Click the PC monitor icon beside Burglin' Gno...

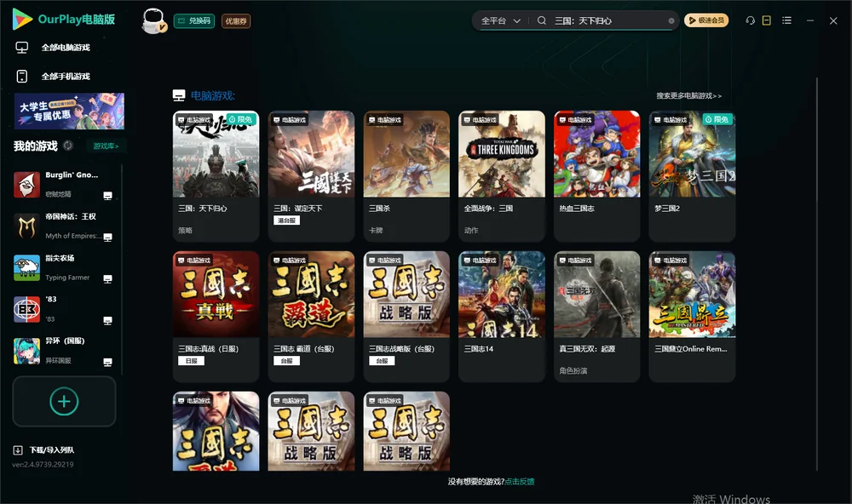pos(107,196)
